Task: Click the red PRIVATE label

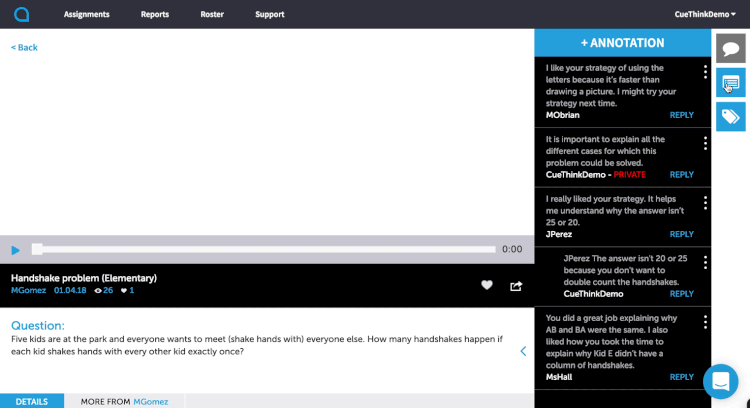Action: 629,175
